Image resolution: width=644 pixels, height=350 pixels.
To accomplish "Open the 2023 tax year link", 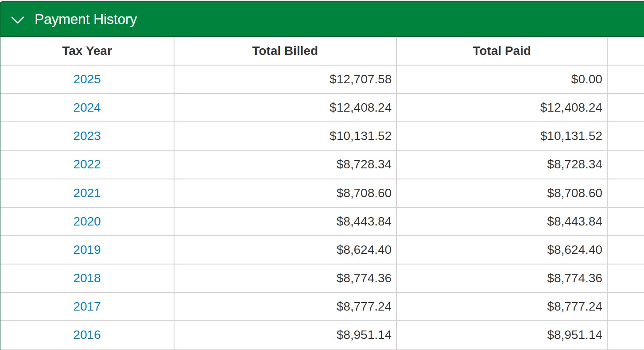I will coord(87,136).
